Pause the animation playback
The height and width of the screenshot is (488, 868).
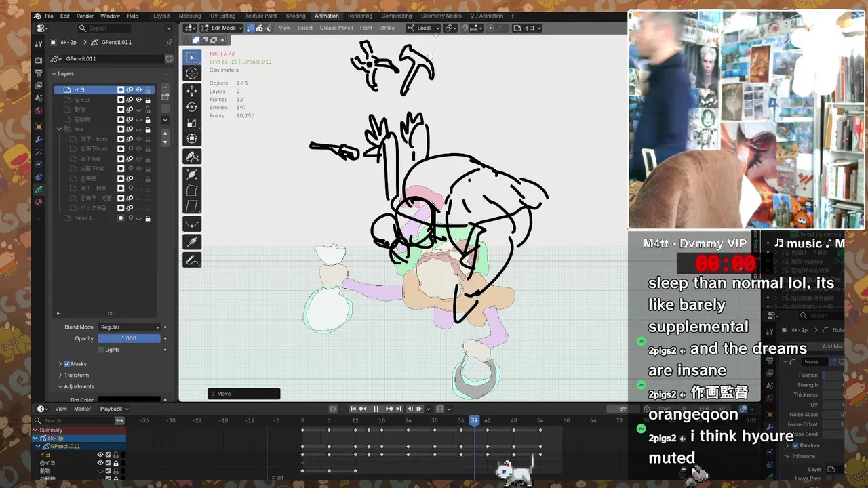coord(376,409)
